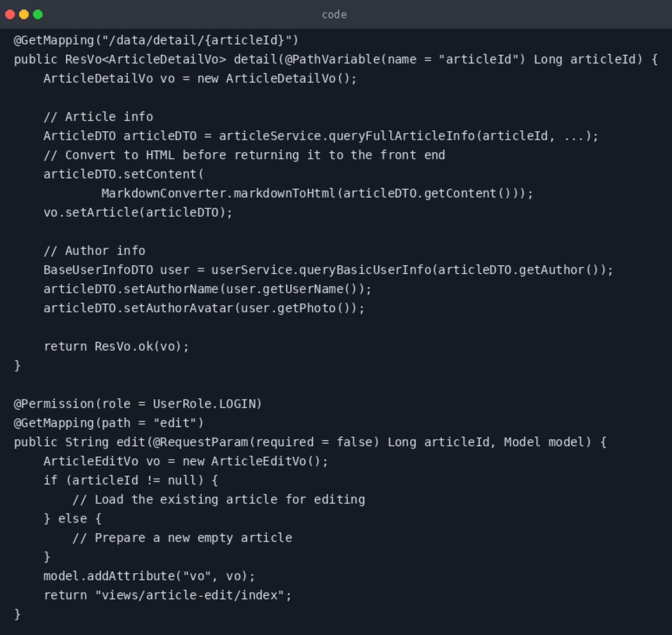
Task: Click the @Permission annotation line
Action: [x=138, y=404]
